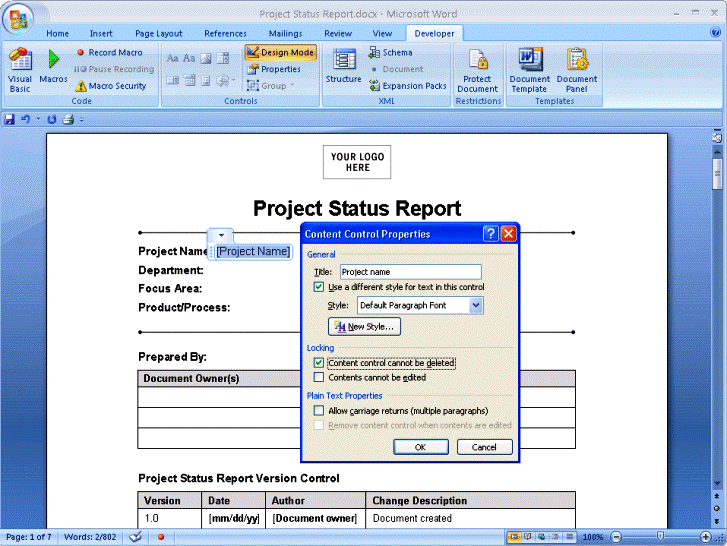Click dialog Help question mark button
The image size is (727, 546).
tap(491, 234)
